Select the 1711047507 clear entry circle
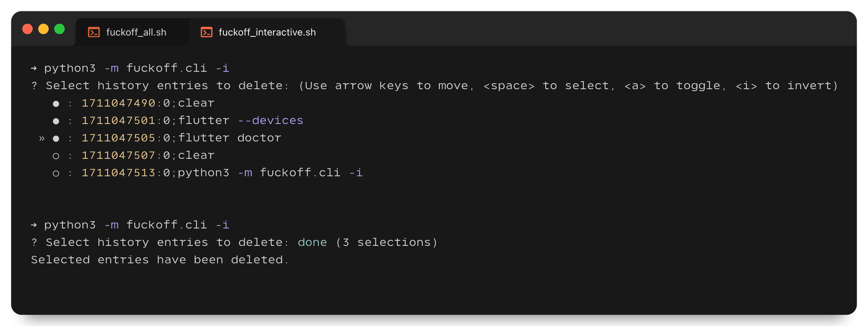The height and width of the screenshot is (326, 868). 56,156
